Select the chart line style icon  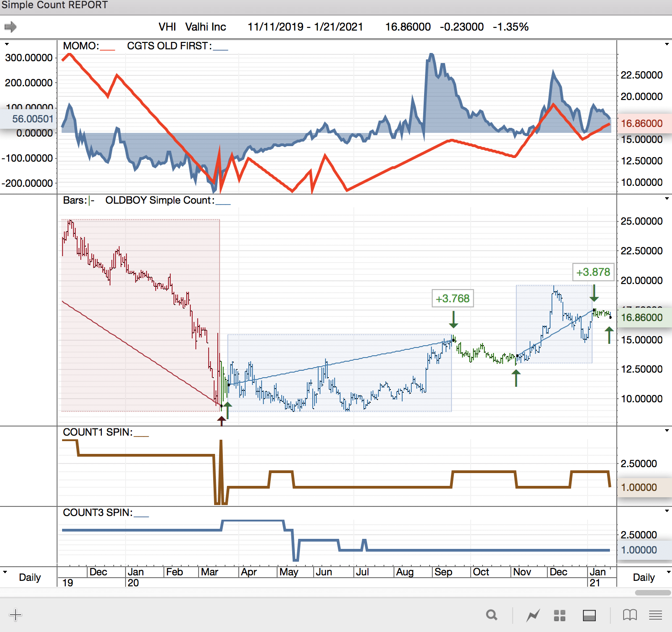click(533, 615)
